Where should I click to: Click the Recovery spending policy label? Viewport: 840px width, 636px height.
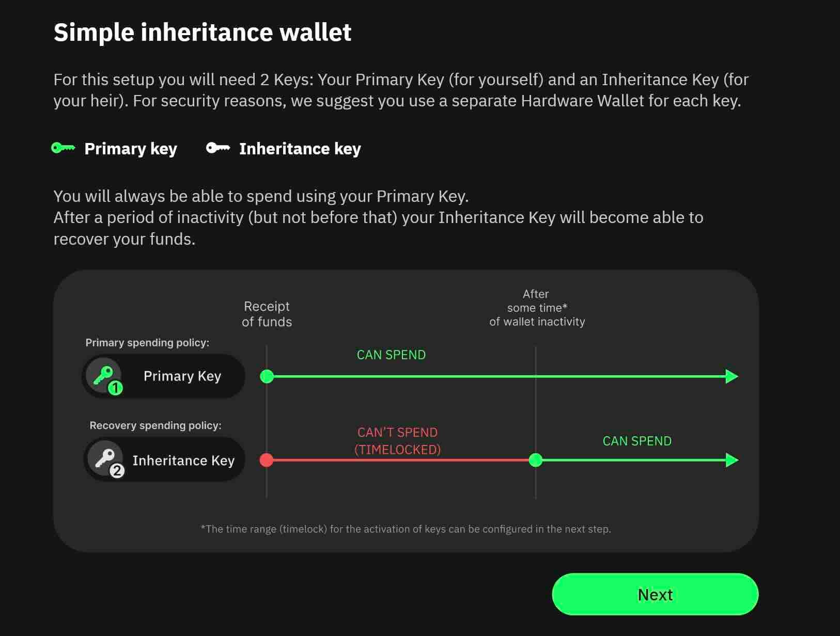pyautogui.click(x=155, y=425)
